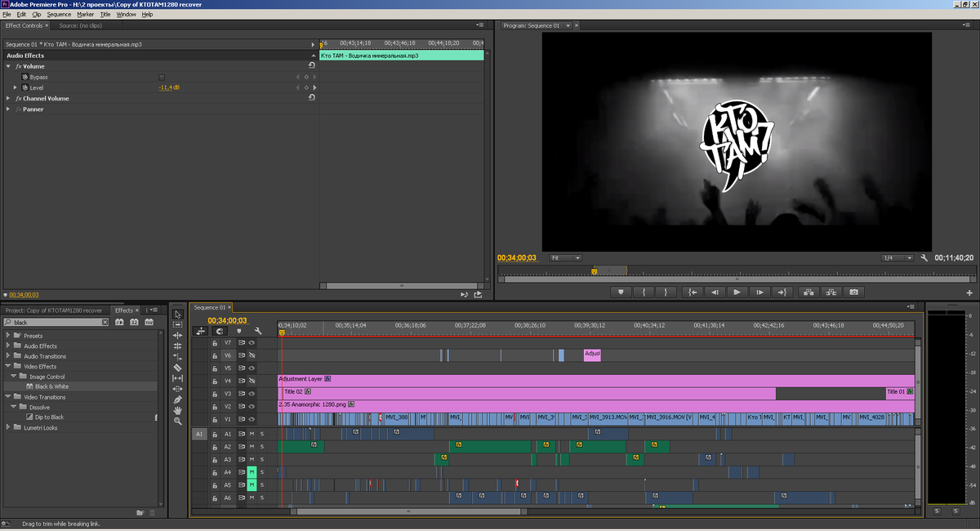Toggle lock on track V3
980x531 pixels.
click(x=215, y=394)
